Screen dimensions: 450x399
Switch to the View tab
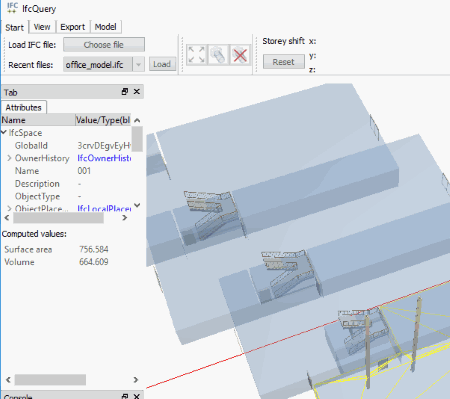tap(42, 27)
